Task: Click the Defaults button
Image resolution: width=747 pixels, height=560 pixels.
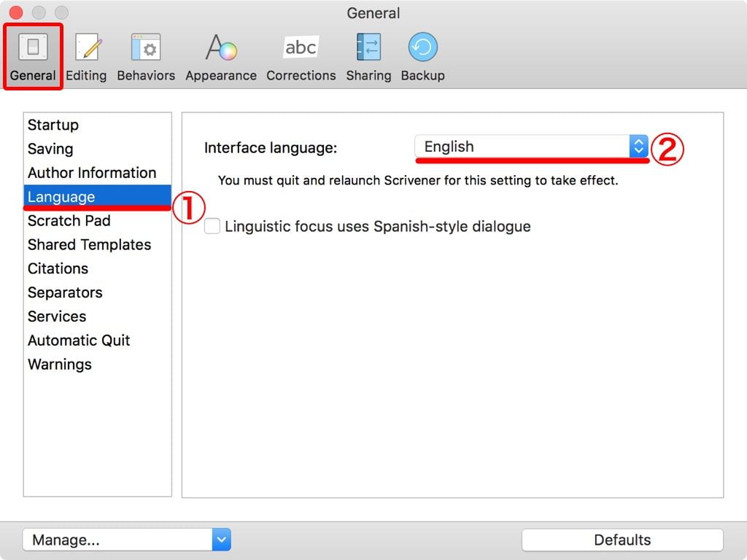Action: pos(622,540)
